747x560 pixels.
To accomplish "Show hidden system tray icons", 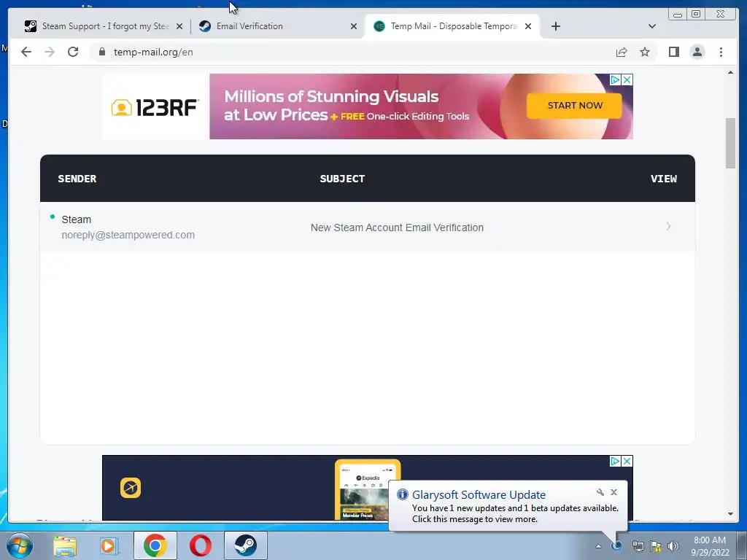I will click(x=598, y=546).
